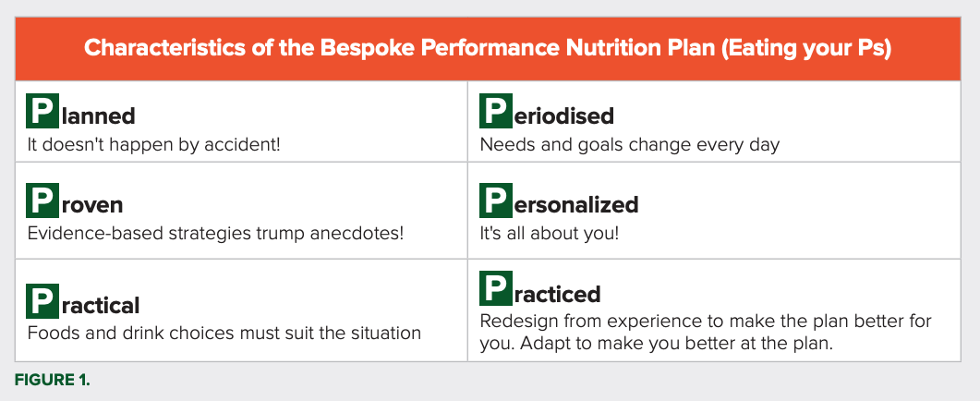Image resolution: width=980 pixels, height=401 pixels.
Task: Click 'Evidence-based strategies trump anecdotes!' text
Action: pyautogui.click(x=215, y=234)
